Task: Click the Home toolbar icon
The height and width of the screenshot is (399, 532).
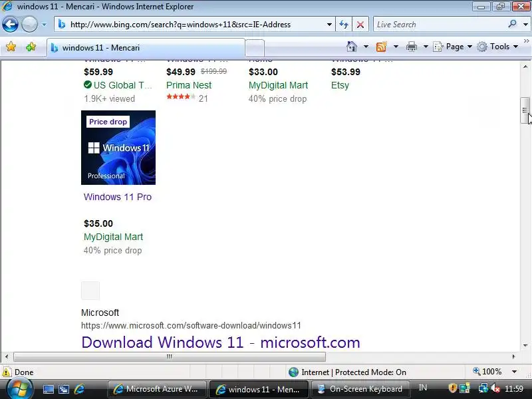Action: [x=352, y=46]
